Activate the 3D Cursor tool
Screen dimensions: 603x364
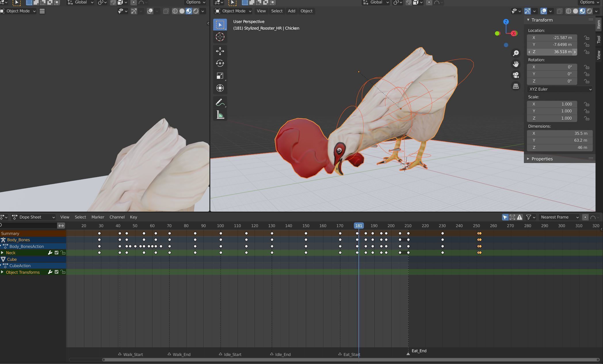pyautogui.click(x=220, y=37)
